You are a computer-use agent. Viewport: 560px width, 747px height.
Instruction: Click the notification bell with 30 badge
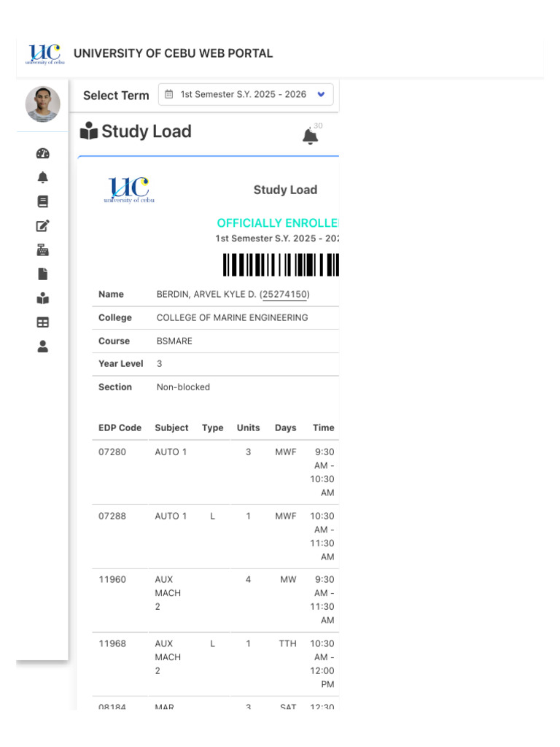(311, 136)
